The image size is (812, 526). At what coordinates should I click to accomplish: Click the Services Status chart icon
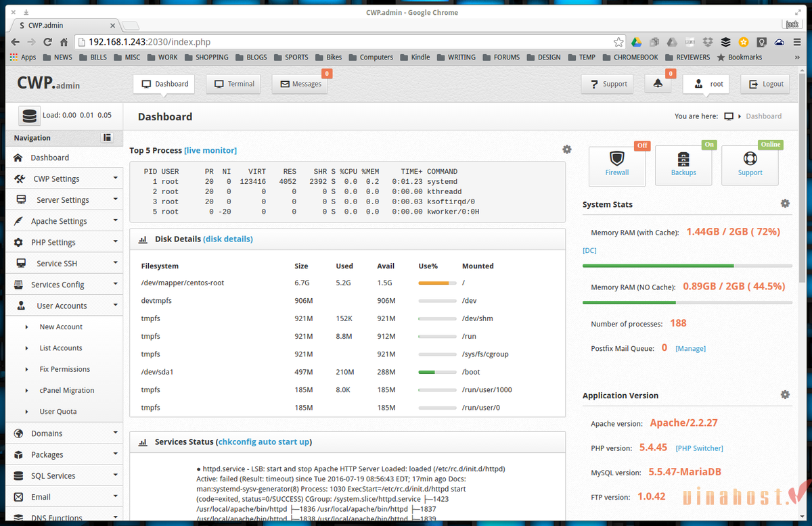pyautogui.click(x=143, y=442)
